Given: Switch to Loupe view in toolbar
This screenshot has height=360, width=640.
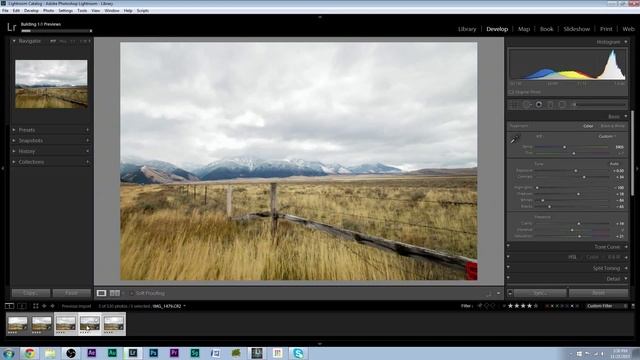Looking at the screenshot, I should pos(101,293).
